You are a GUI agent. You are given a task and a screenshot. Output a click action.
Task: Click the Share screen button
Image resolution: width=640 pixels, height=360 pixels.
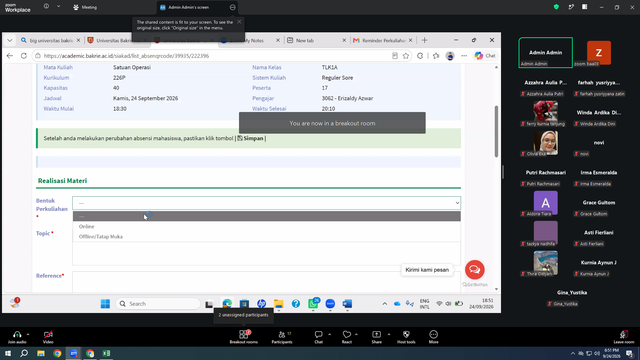(376, 337)
